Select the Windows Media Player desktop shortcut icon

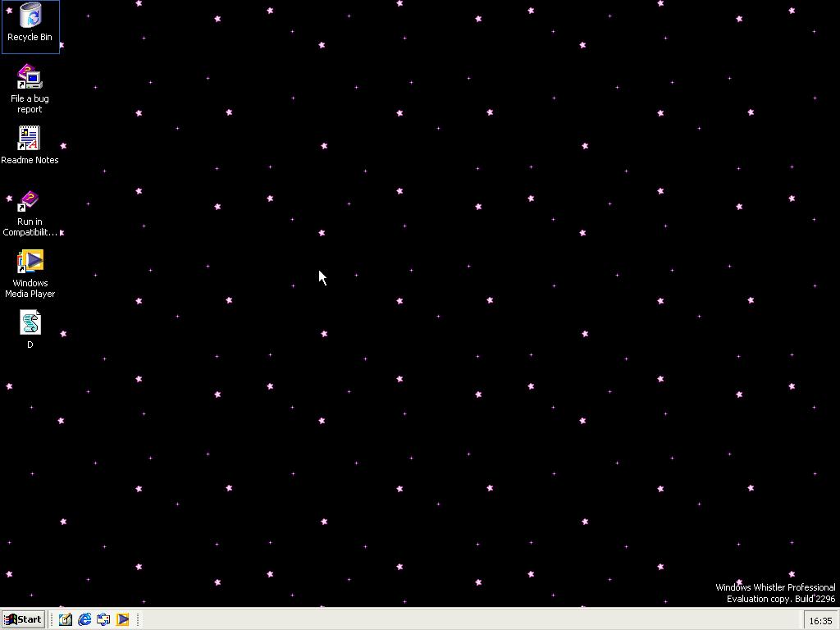30,262
